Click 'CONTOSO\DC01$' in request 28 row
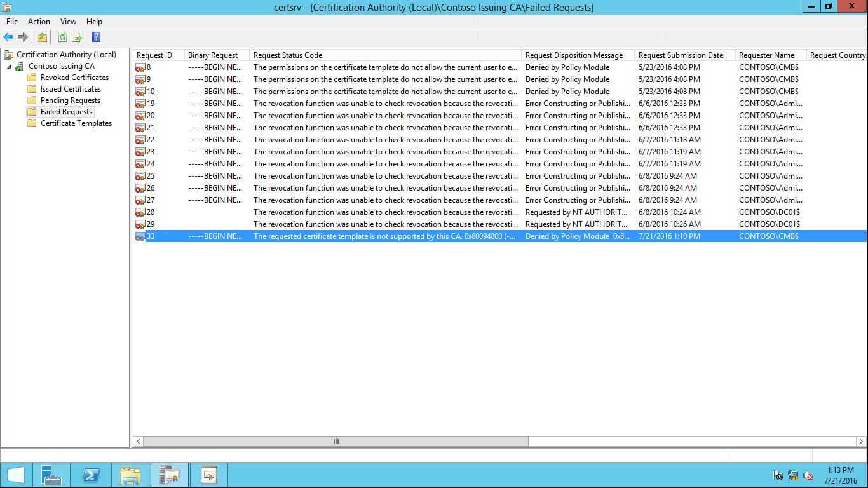The width and height of the screenshot is (868, 488). 769,212
